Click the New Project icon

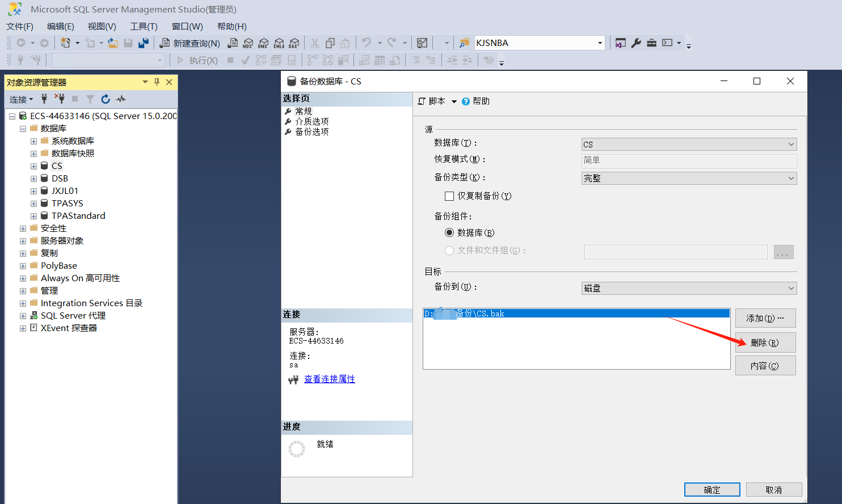coord(66,43)
